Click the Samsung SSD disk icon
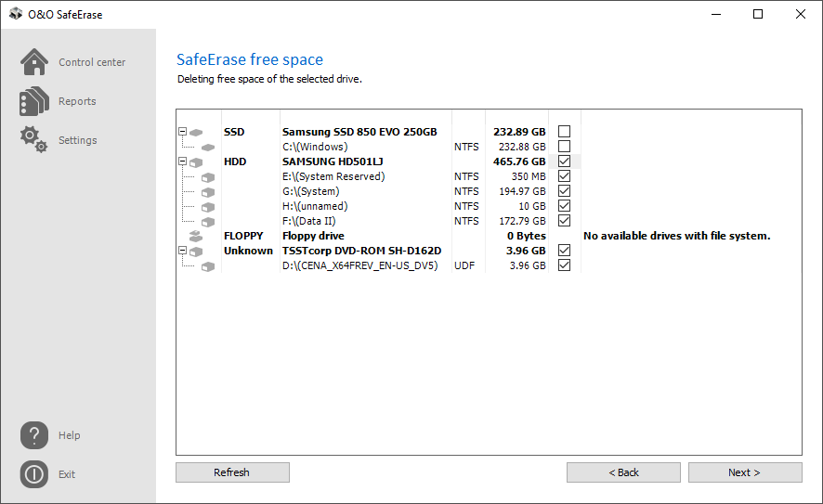This screenshot has height=504, width=823. (x=196, y=132)
